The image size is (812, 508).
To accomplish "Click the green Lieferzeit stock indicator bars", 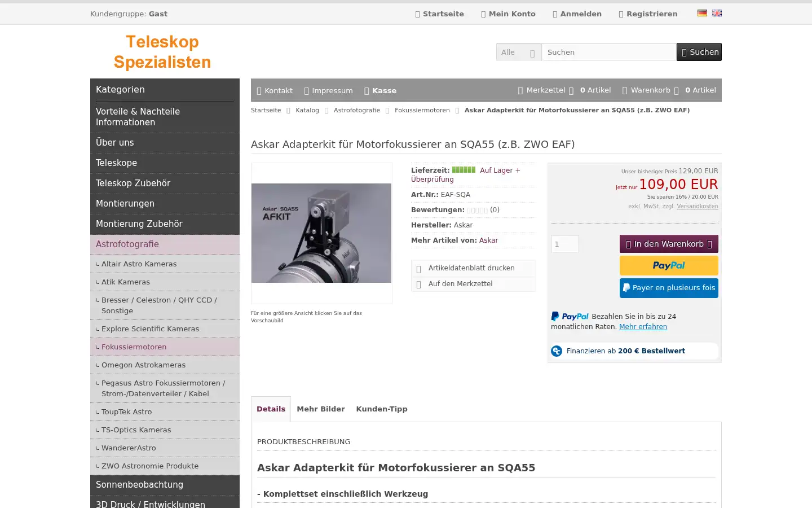I will point(464,170).
